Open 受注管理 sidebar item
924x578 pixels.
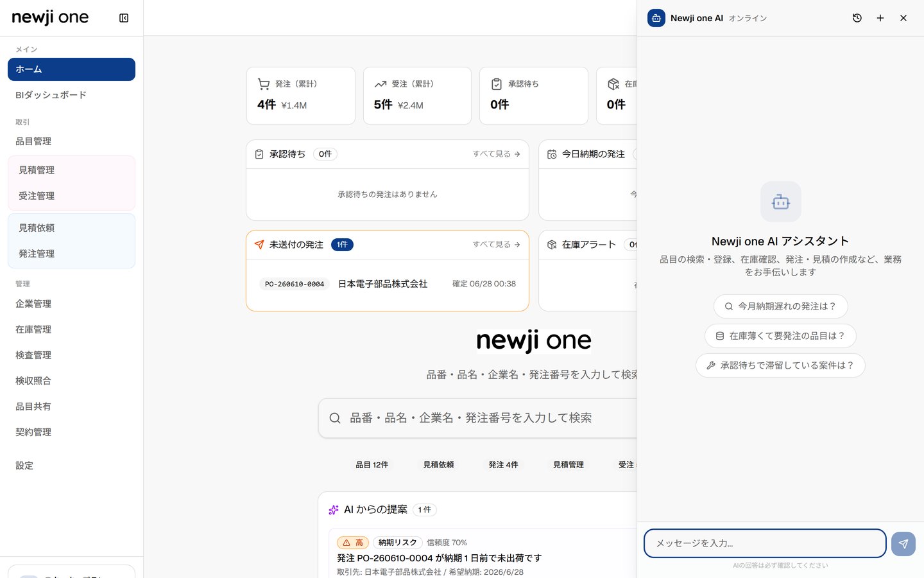[71, 196]
